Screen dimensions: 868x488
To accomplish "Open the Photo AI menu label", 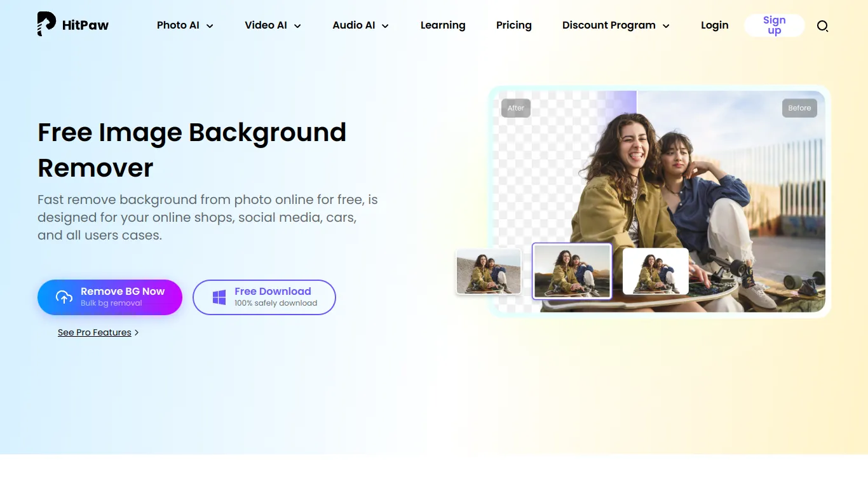I will point(178,25).
